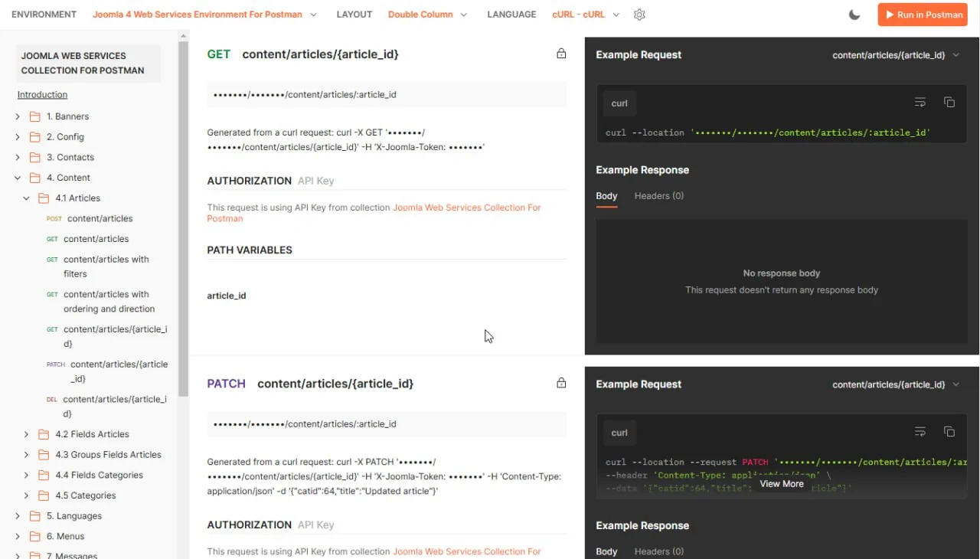This screenshot has width=980, height=559.
Task: Expand the 6. Menus folder chevron
Action: tap(18, 537)
